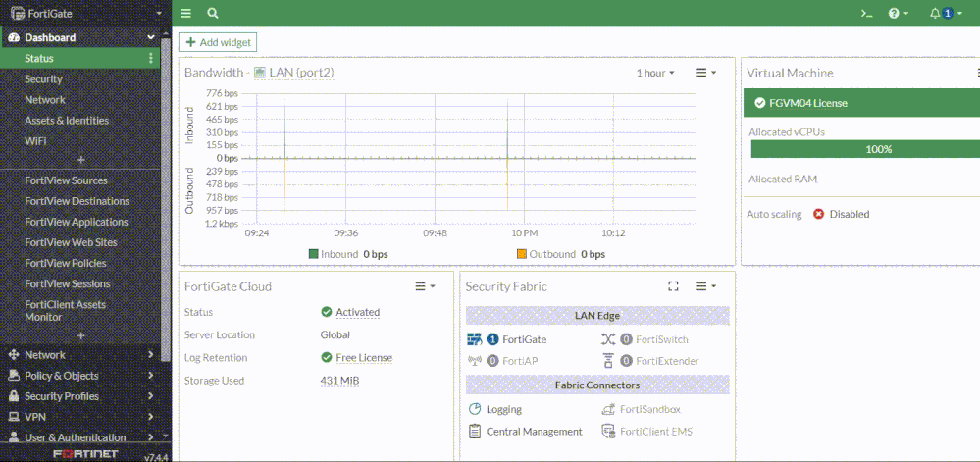This screenshot has height=462, width=980.
Task: Click the search magnifier icon
Action: 212,14
